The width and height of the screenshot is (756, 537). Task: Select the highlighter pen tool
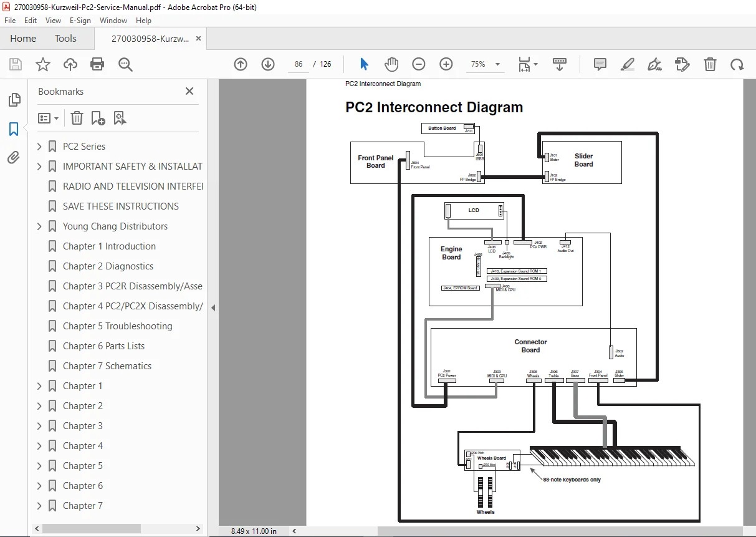click(x=628, y=64)
